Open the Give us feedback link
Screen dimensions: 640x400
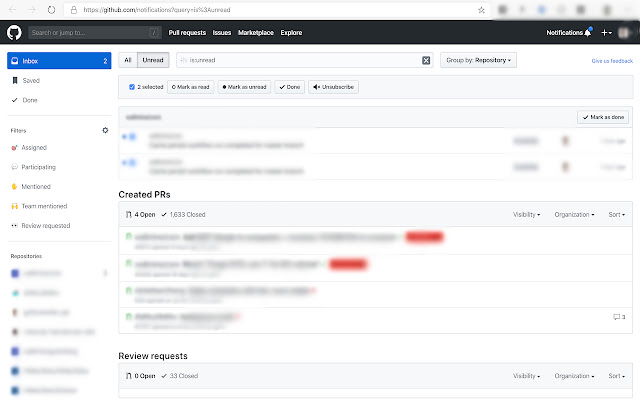click(x=612, y=61)
